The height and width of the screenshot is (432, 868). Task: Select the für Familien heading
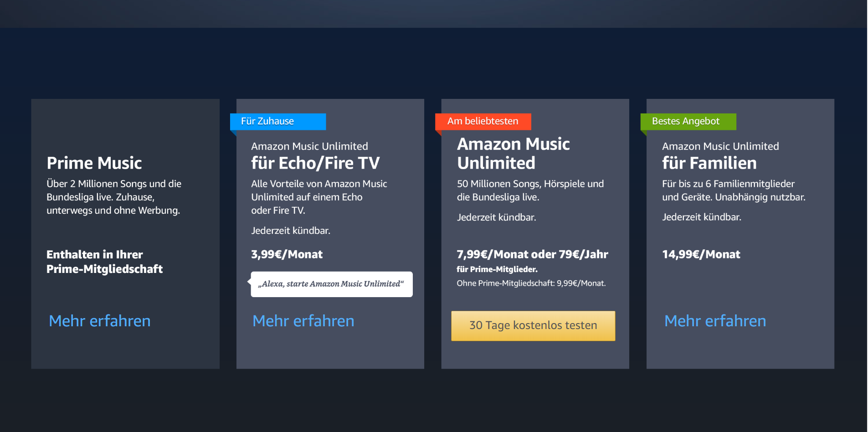pos(709,163)
